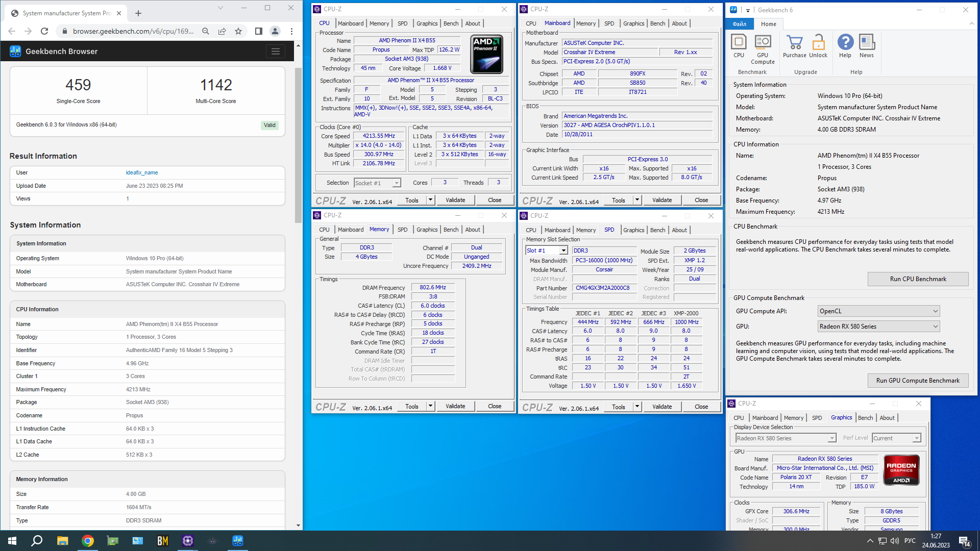Click the РУС input language indicator
This screenshot has height=551, width=980.
[910, 541]
